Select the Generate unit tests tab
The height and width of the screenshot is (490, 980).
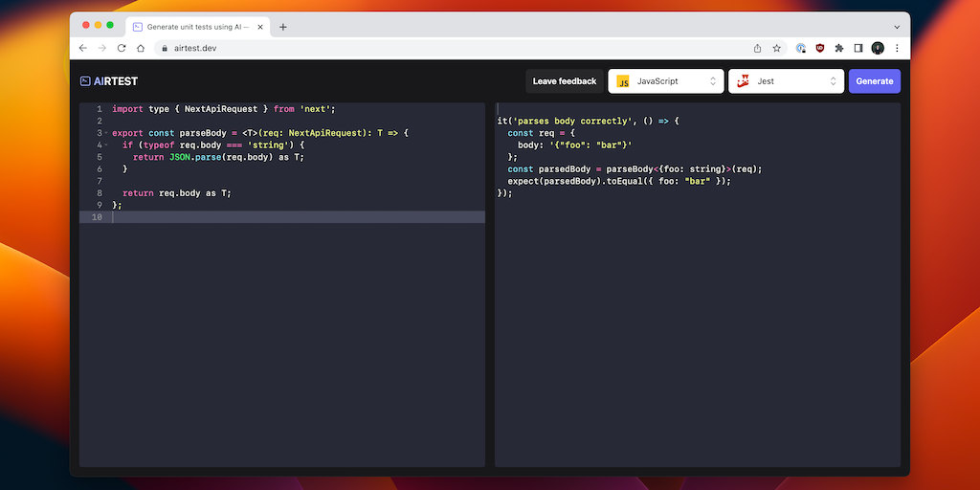[x=198, y=27]
